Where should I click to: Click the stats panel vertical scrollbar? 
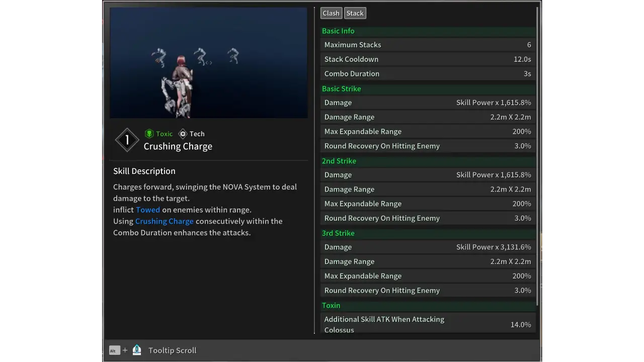click(538, 151)
